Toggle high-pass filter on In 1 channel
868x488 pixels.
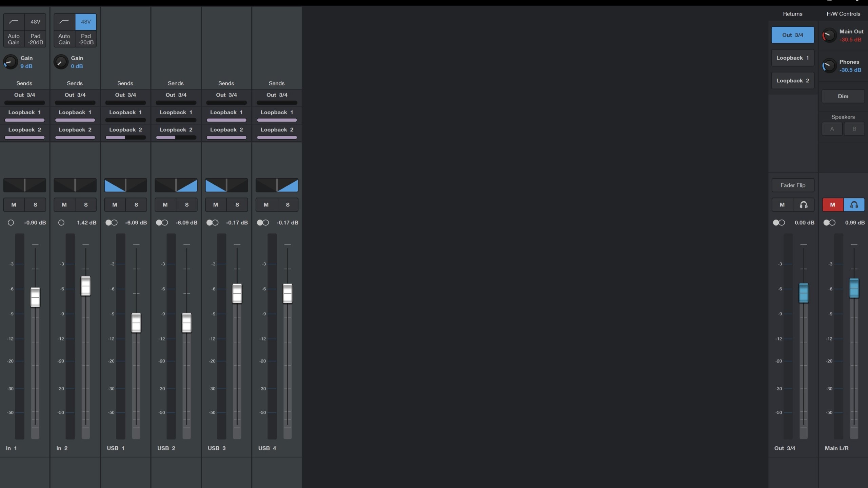(14, 22)
